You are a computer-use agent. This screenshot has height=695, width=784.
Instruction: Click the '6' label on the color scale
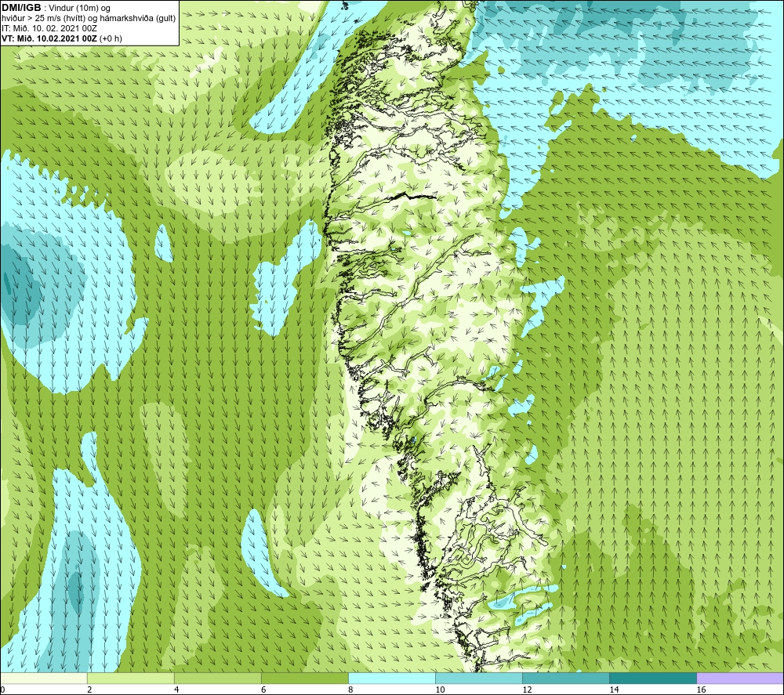tap(263, 690)
